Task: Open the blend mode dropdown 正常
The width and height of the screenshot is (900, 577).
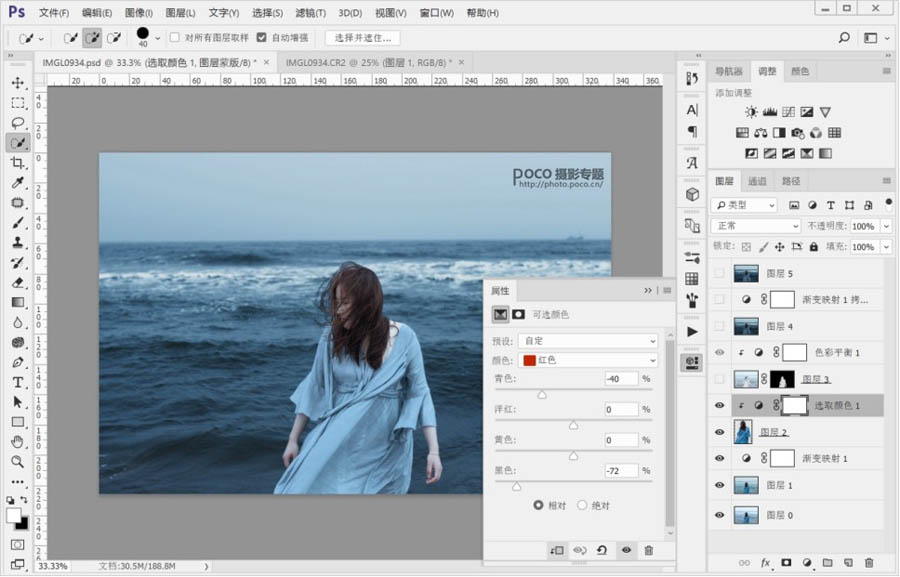Action: [x=755, y=226]
